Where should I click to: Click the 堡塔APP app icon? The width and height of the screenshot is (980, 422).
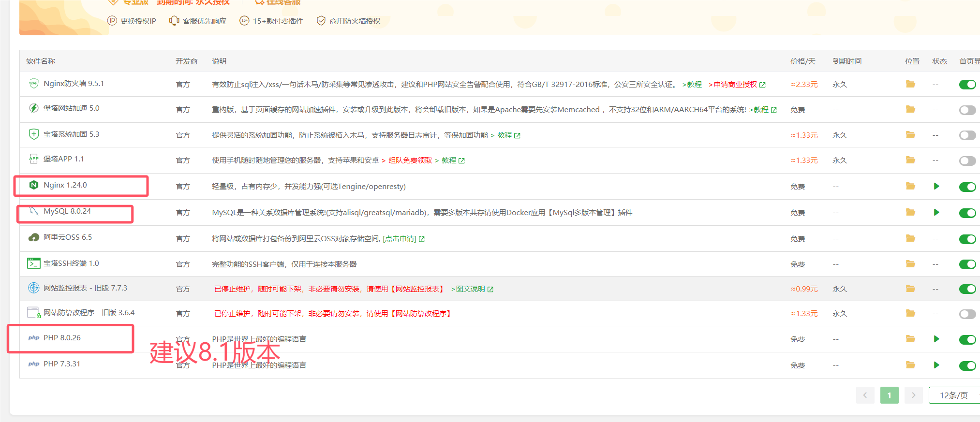pyautogui.click(x=33, y=159)
